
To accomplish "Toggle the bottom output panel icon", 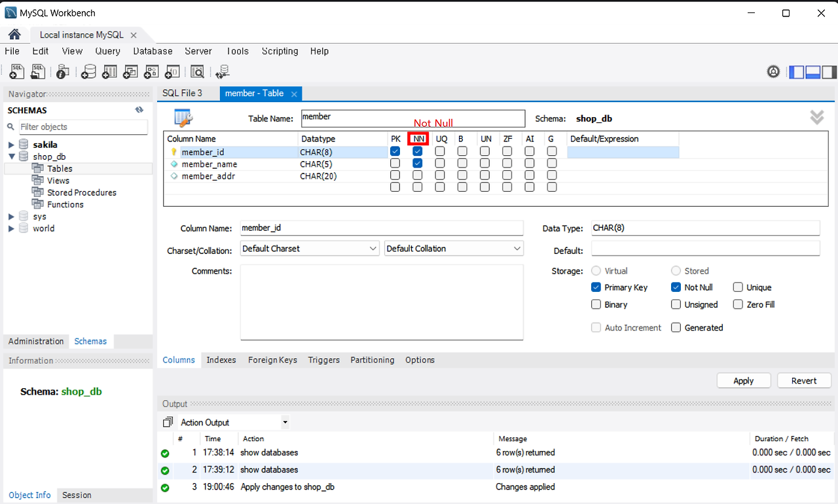I will 813,72.
